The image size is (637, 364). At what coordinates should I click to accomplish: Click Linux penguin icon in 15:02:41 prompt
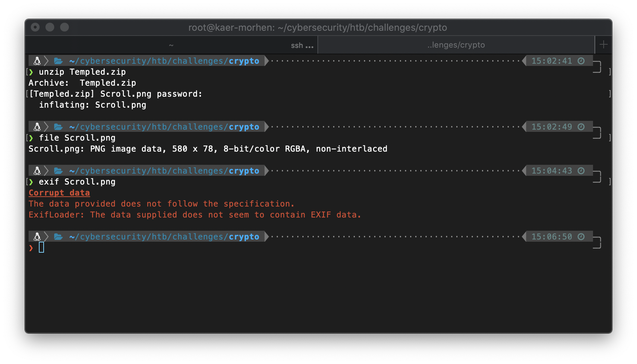point(37,61)
